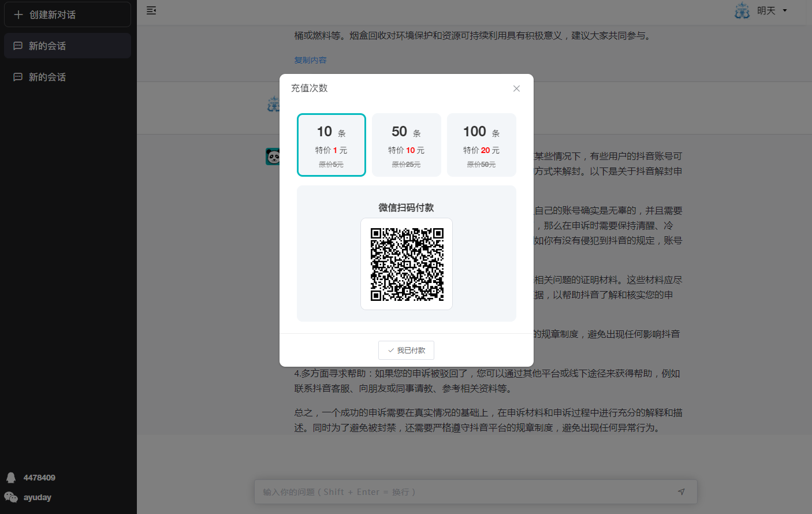Click the user avatar icon at top right
This screenshot has width=812, height=514.
(x=742, y=10)
